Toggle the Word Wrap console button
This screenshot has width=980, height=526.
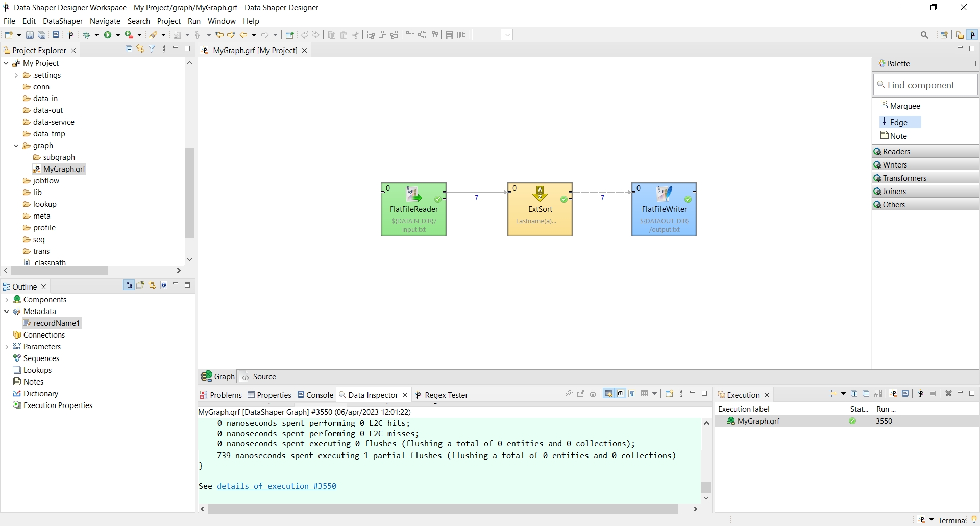pyautogui.click(x=621, y=394)
